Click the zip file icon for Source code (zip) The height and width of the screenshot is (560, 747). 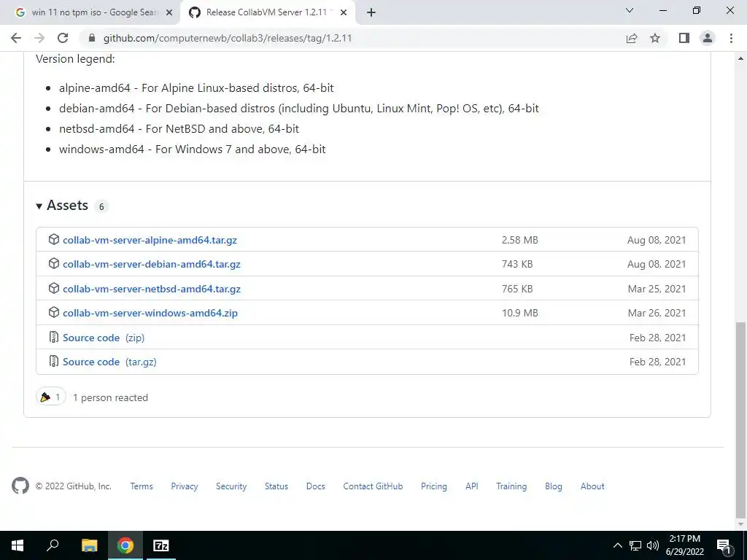pyautogui.click(x=54, y=337)
